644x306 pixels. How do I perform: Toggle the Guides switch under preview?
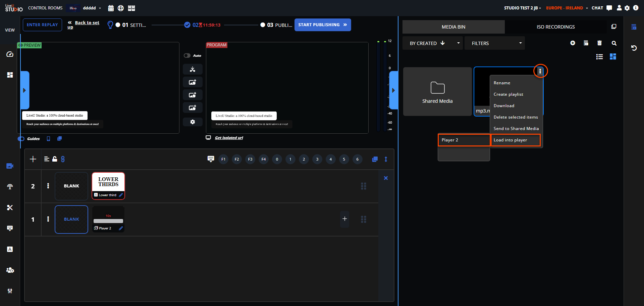tap(21, 139)
